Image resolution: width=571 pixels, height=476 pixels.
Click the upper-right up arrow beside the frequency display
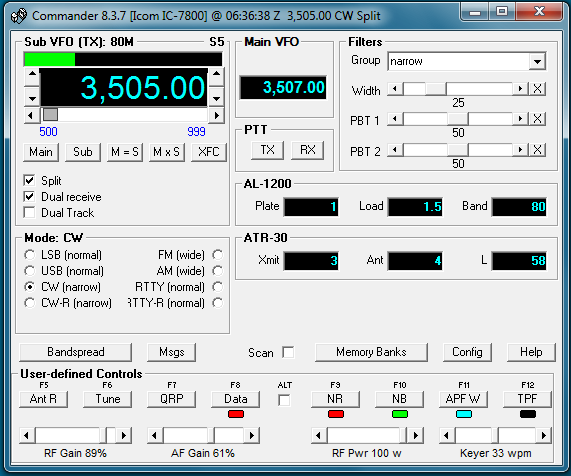[217, 76]
